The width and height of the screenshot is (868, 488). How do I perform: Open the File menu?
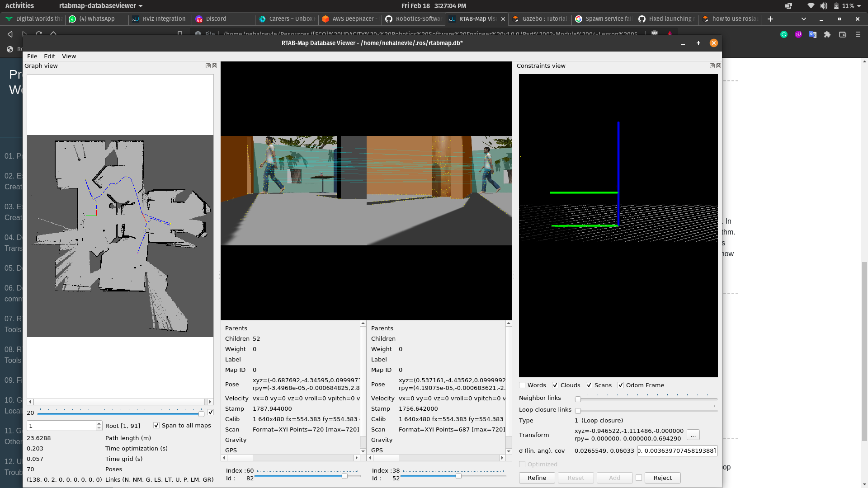[32, 56]
